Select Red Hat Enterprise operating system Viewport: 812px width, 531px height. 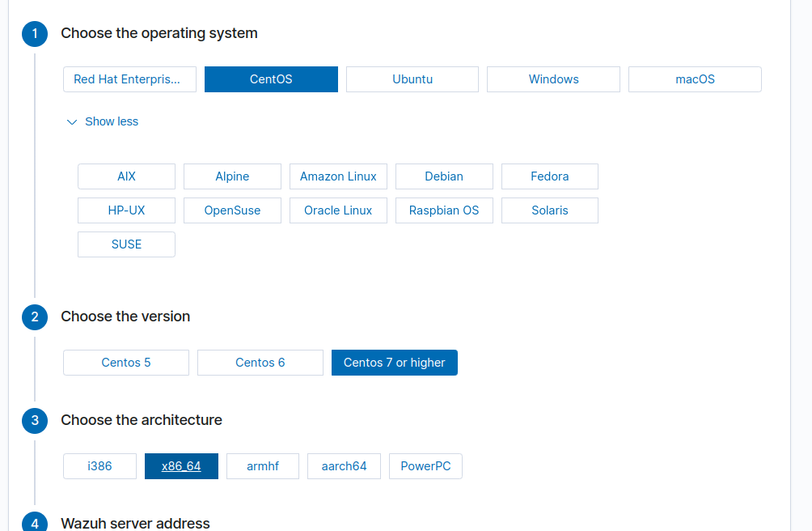coord(129,79)
